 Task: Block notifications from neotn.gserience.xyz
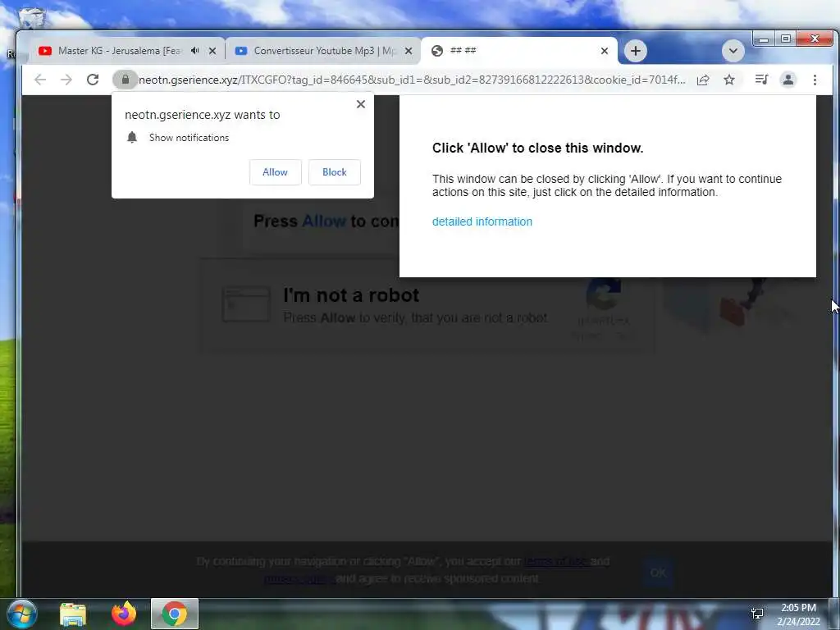335,172
